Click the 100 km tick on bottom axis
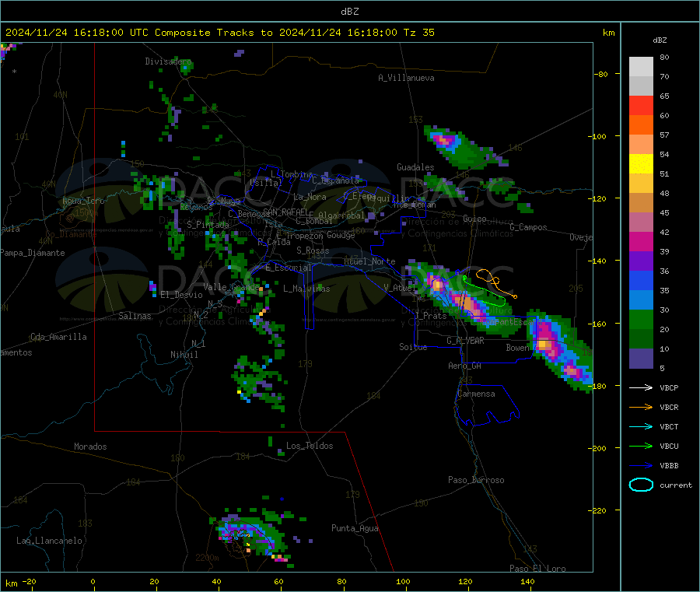 (x=403, y=581)
